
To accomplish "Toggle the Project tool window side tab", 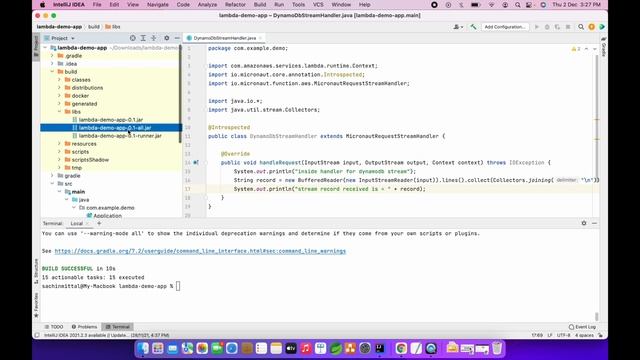I will click(36, 47).
